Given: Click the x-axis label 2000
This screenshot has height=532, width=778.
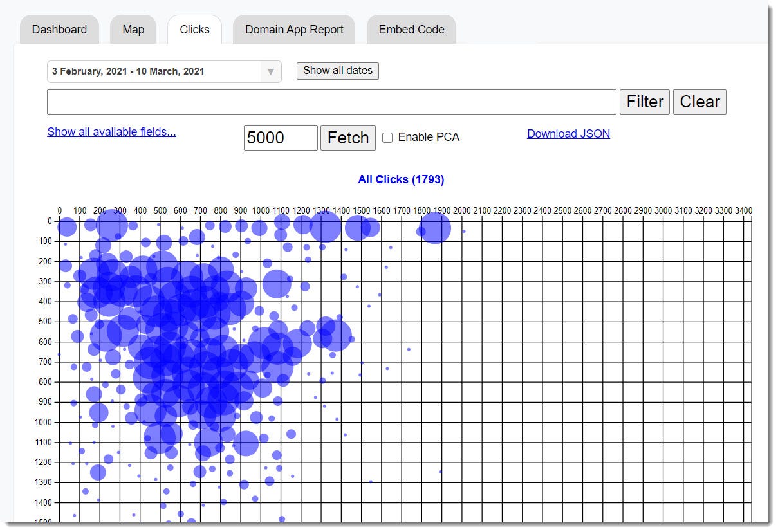Looking at the screenshot, I should click(x=461, y=211).
